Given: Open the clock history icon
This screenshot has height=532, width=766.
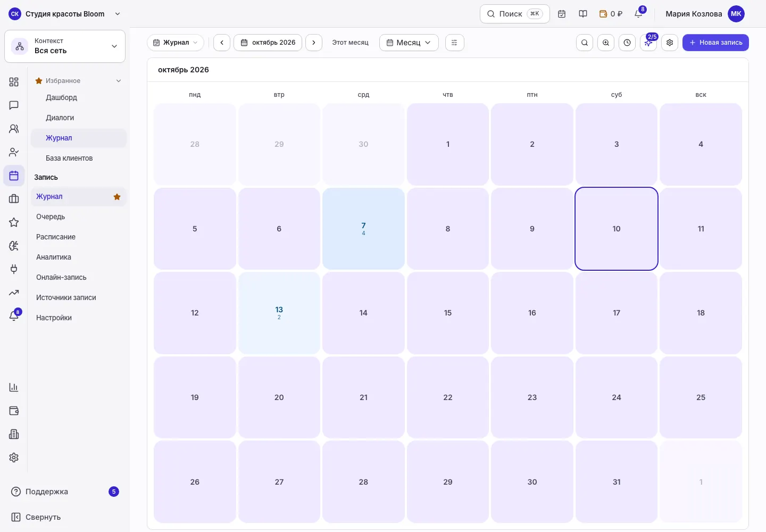Looking at the screenshot, I should click(x=627, y=43).
